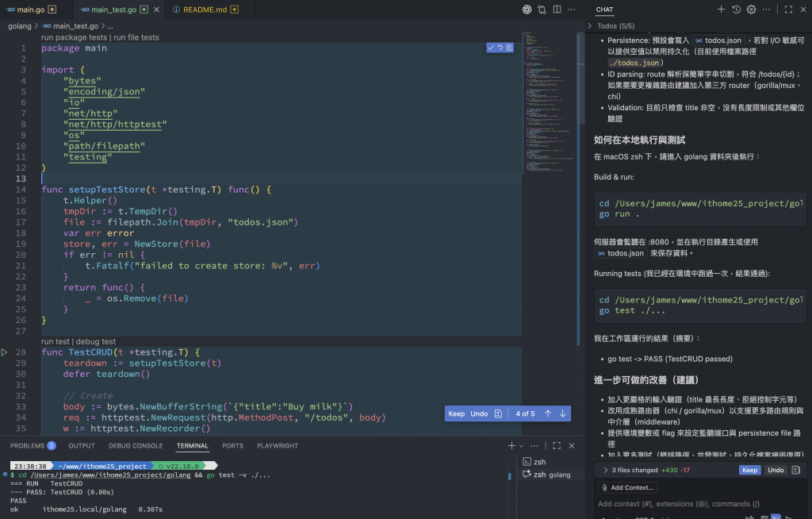Create new terminal with plus icon

pos(511,446)
